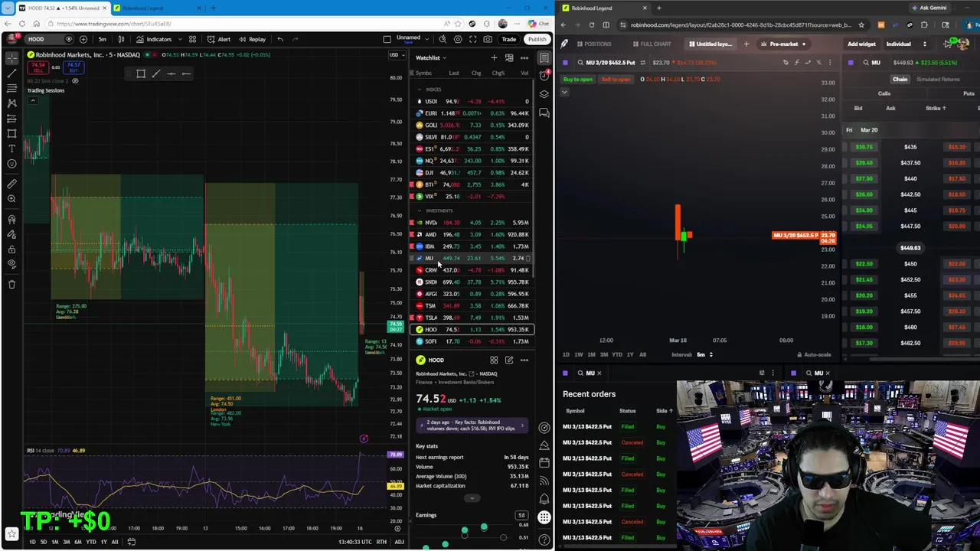Expand the Watchlist name dropdown
The width and height of the screenshot is (980, 551).
coord(431,58)
